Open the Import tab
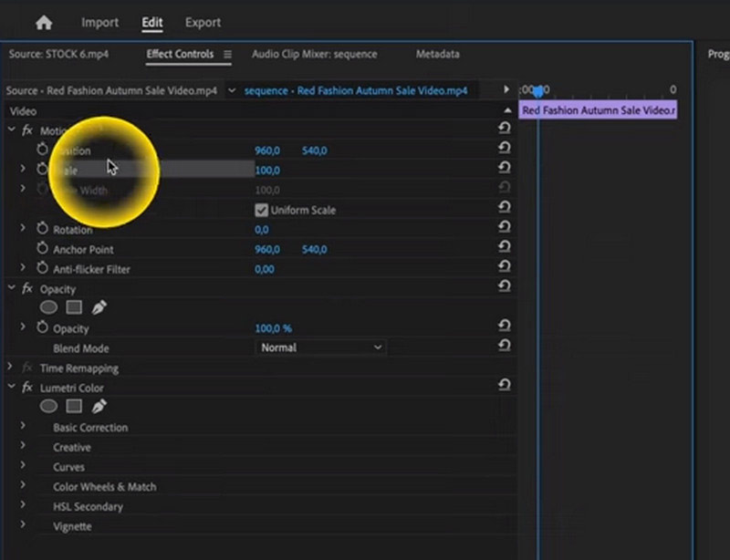730x560 pixels. (x=99, y=22)
